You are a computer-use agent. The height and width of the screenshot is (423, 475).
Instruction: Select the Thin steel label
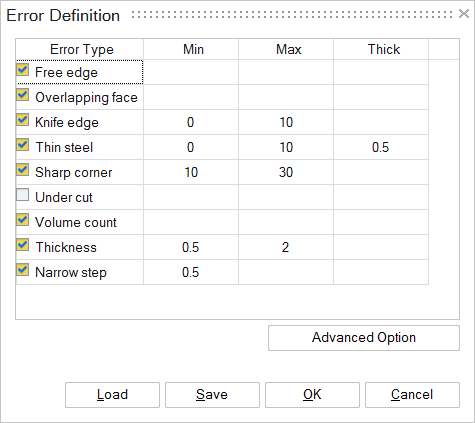coord(64,147)
